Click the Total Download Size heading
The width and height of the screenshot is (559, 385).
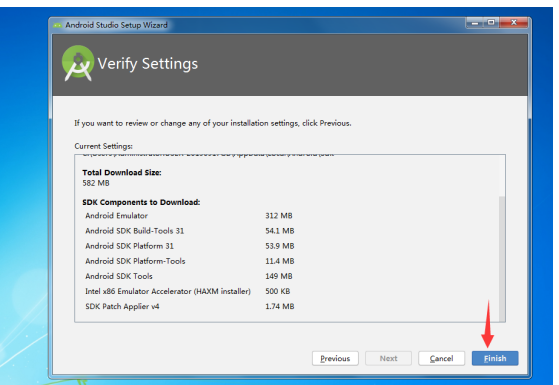(122, 173)
